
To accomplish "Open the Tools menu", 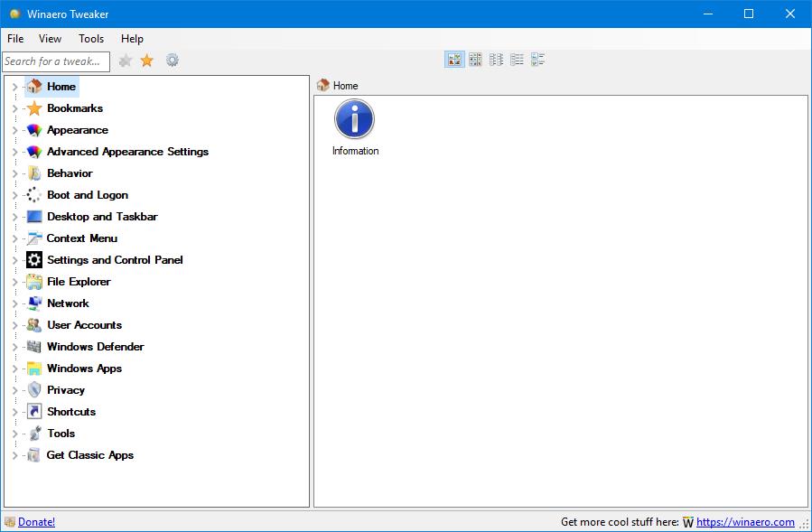I will (x=91, y=39).
